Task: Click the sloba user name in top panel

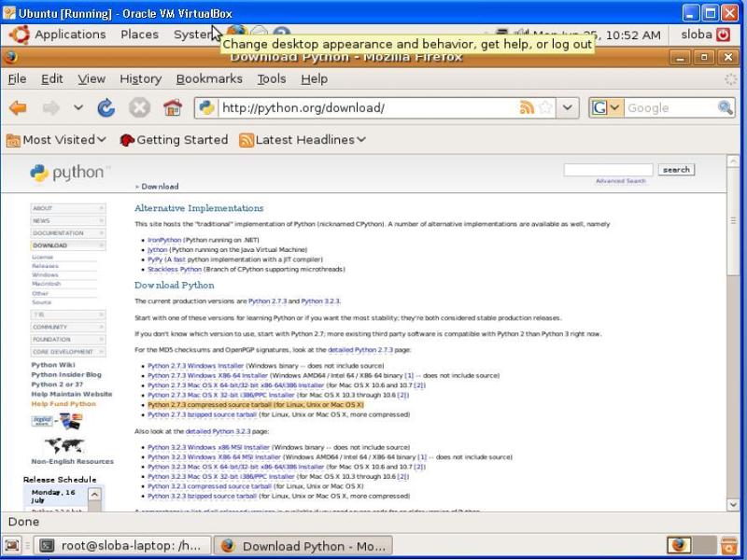Action: (696, 35)
